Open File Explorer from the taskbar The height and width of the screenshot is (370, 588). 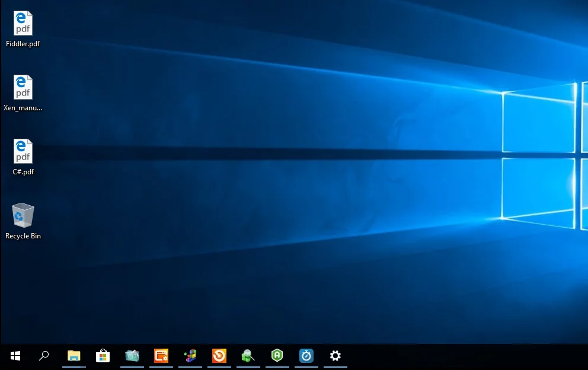click(73, 356)
